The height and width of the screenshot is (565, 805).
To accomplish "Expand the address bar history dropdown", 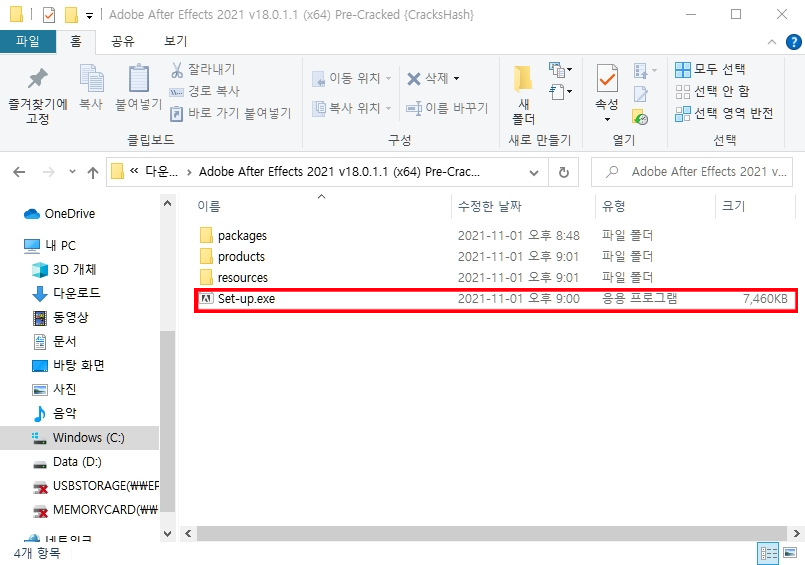I will (x=534, y=172).
